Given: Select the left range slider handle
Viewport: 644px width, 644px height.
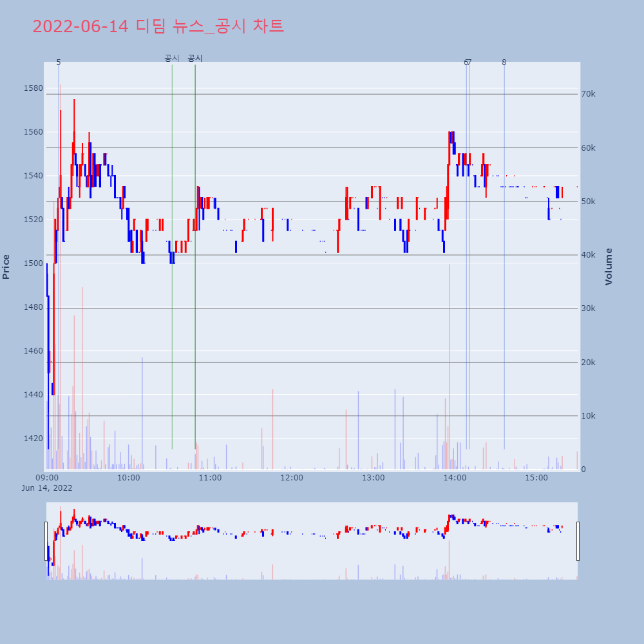Looking at the screenshot, I should tap(46, 541).
